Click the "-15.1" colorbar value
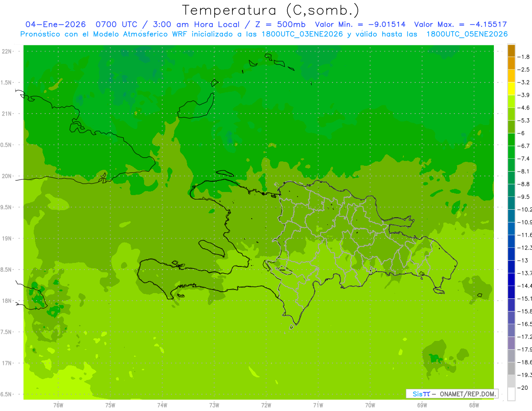The height and width of the screenshot is (411, 532). [x=525, y=298]
